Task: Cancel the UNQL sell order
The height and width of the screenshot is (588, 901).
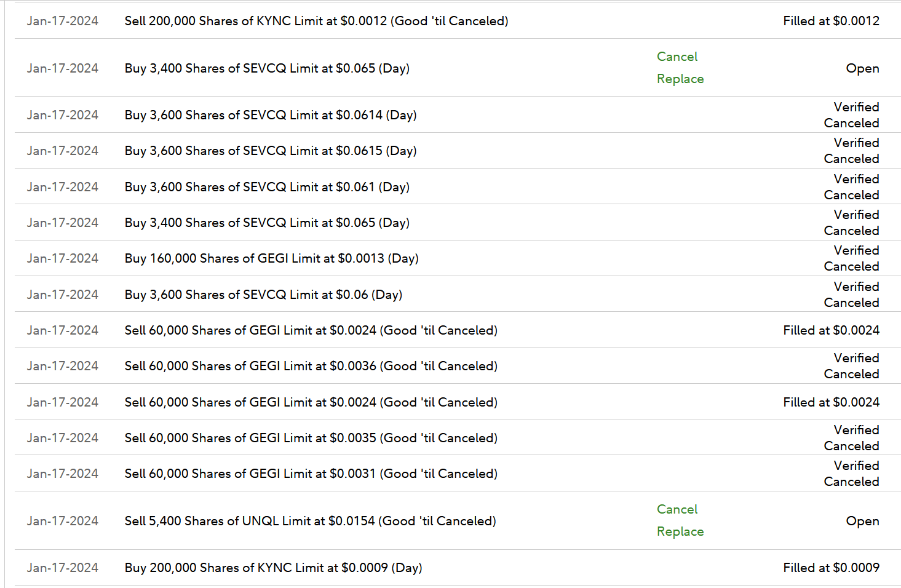Action: [x=677, y=509]
